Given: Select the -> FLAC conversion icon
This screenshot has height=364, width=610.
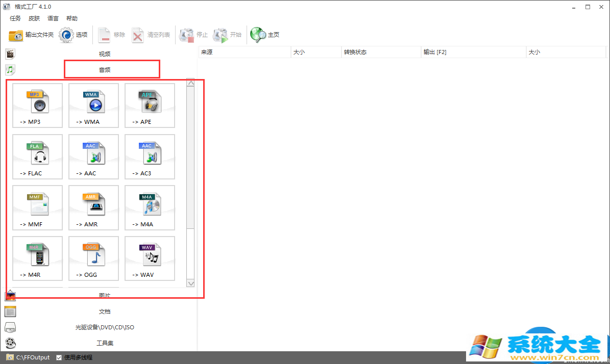Looking at the screenshot, I should (37, 157).
